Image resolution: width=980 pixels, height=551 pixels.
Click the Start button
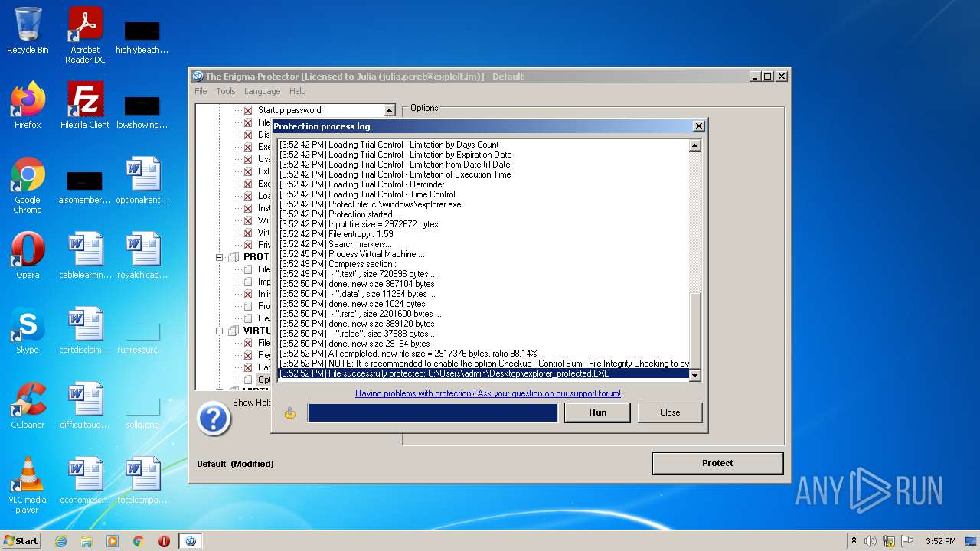(21, 541)
